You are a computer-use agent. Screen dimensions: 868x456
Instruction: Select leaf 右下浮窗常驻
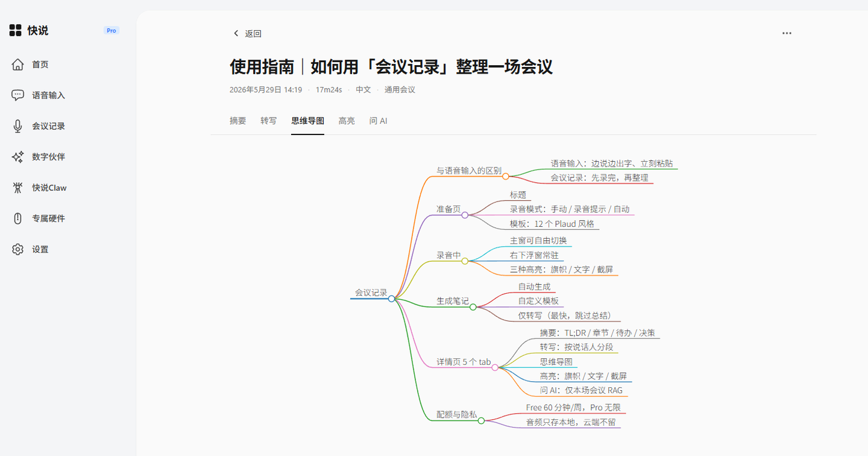coord(534,255)
